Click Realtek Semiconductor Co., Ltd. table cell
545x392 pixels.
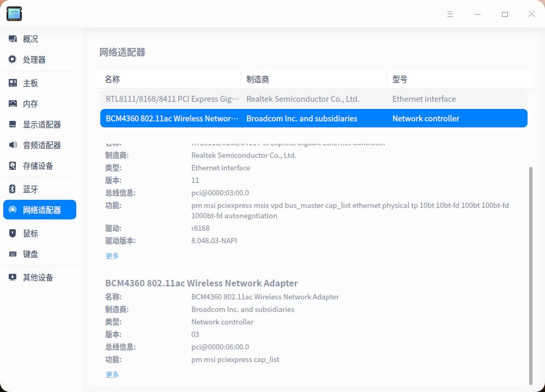coord(302,99)
